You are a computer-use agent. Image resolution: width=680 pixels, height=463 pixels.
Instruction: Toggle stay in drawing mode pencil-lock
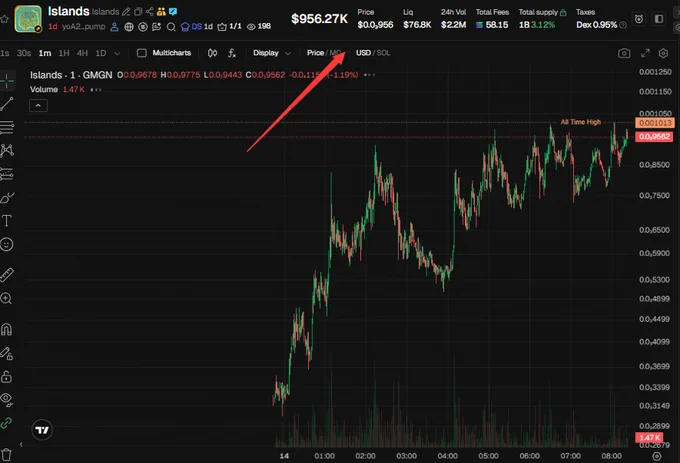coord(7,353)
